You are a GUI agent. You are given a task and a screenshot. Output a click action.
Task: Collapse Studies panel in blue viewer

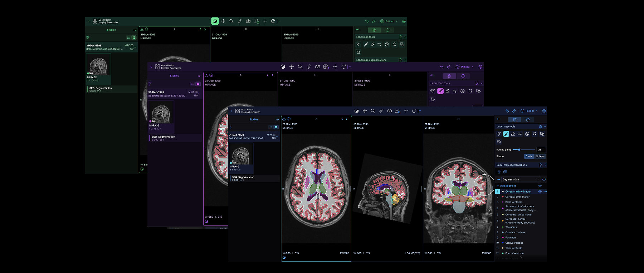click(277, 119)
